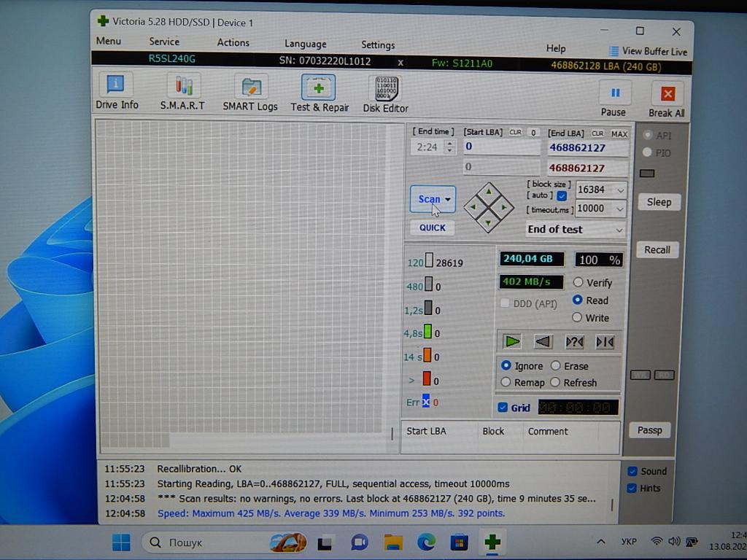Click the Recall button
This screenshot has height=560, width=747.
point(657,249)
